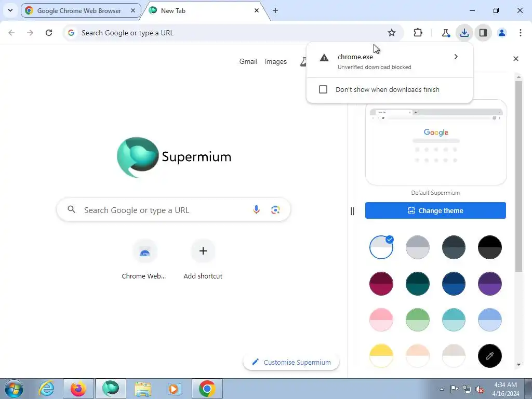Viewport: 532px width, 399px height.
Task: Open the Chrome Labs flask icon
Action: (x=445, y=33)
